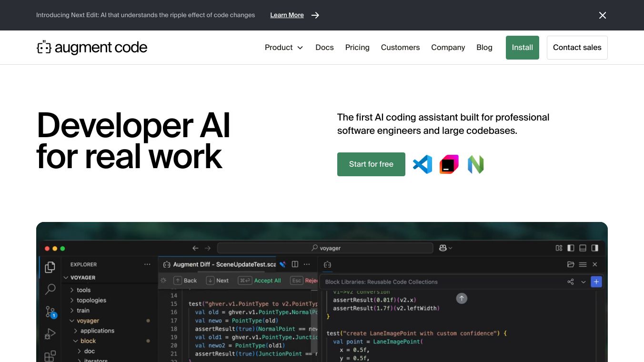Dismiss the Next Edit announcement banner
This screenshot has width=644, height=362.
click(603, 15)
